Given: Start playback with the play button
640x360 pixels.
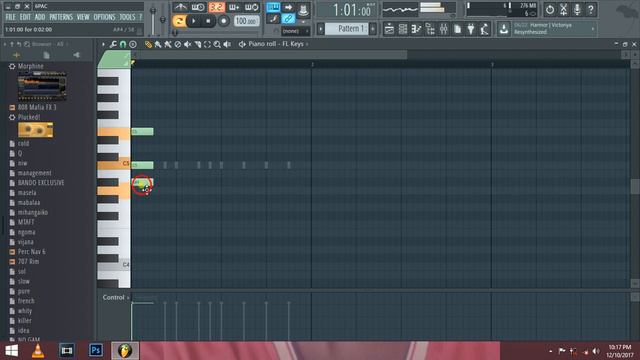Looking at the screenshot, I should click(x=193, y=21).
